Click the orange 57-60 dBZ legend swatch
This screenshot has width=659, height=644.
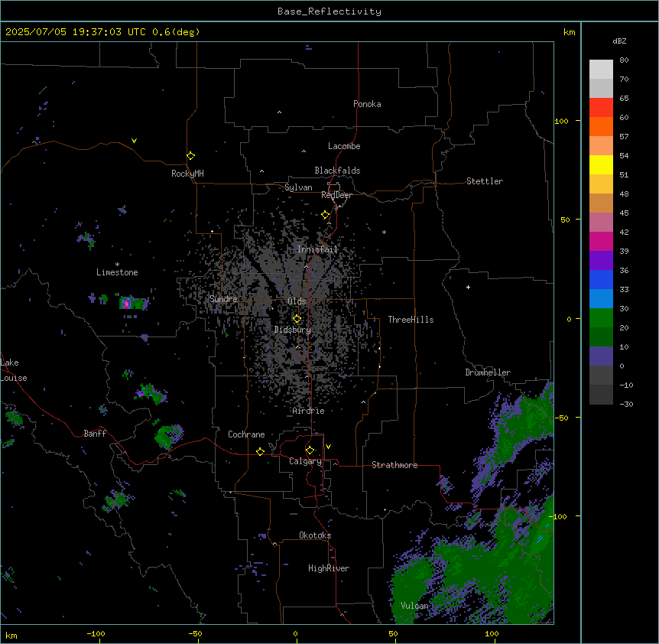tap(601, 126)
